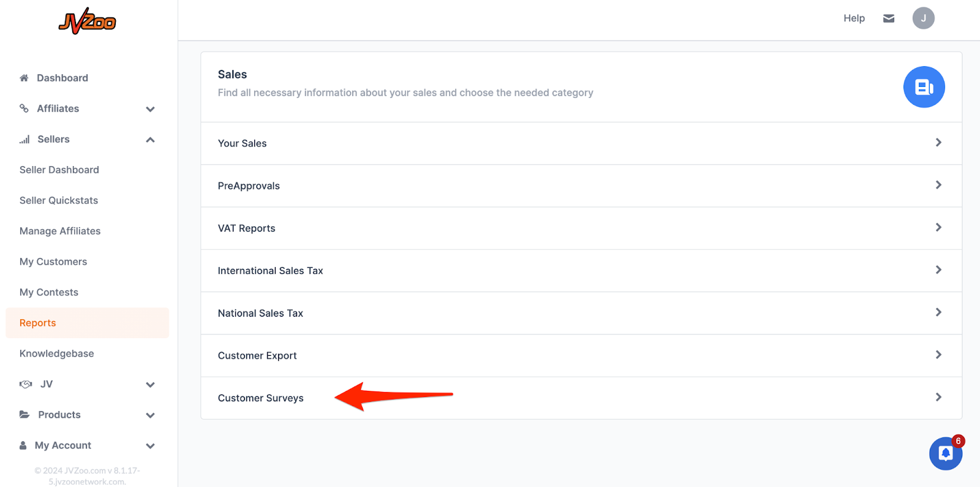Click the Products folder icon
Image resolution: width=980 pixels, height=487 pixels.
[x=24, y=415]
